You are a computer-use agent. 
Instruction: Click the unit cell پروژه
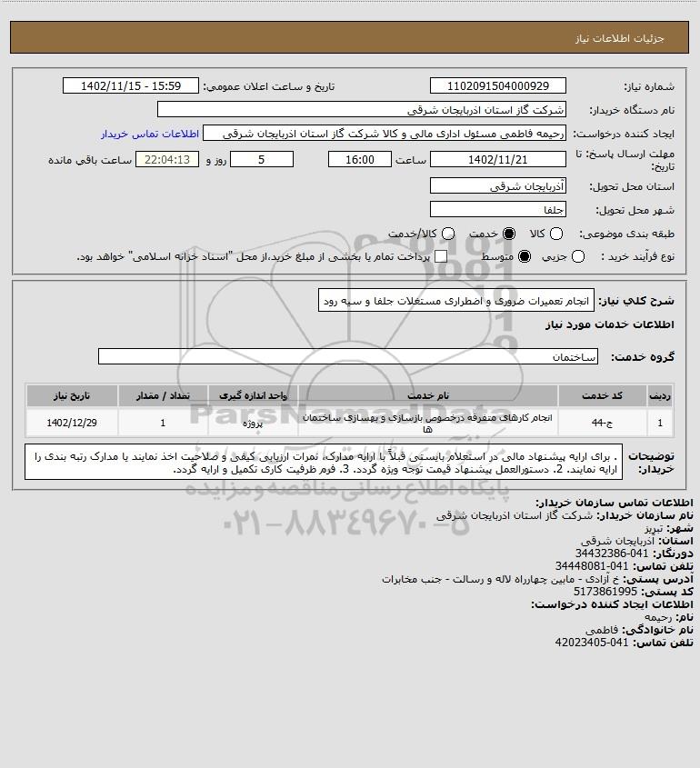[x=253, y=423]
